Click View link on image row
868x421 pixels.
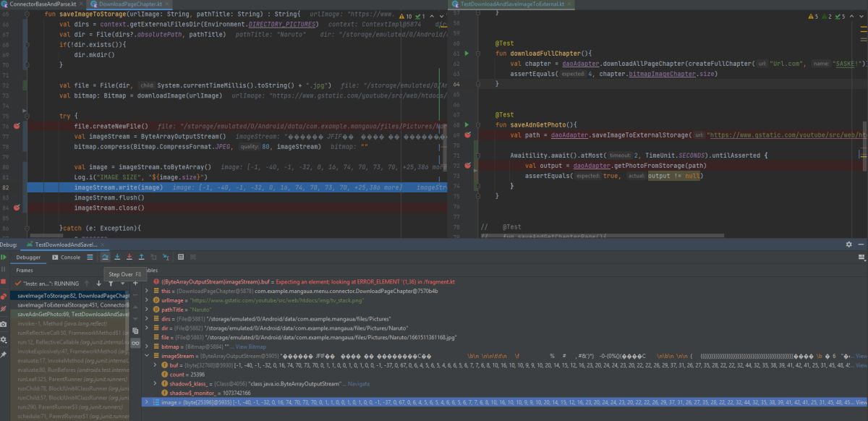(861, 402)
